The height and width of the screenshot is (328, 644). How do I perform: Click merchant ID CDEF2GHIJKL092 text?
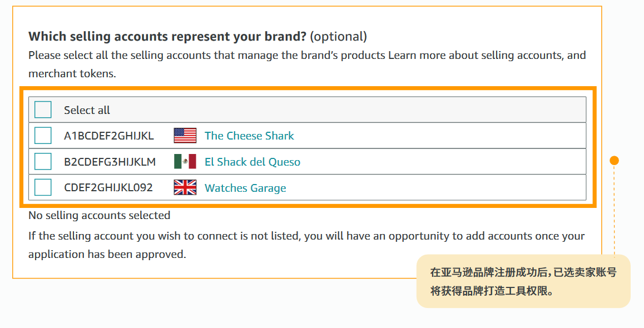point(108,187)
